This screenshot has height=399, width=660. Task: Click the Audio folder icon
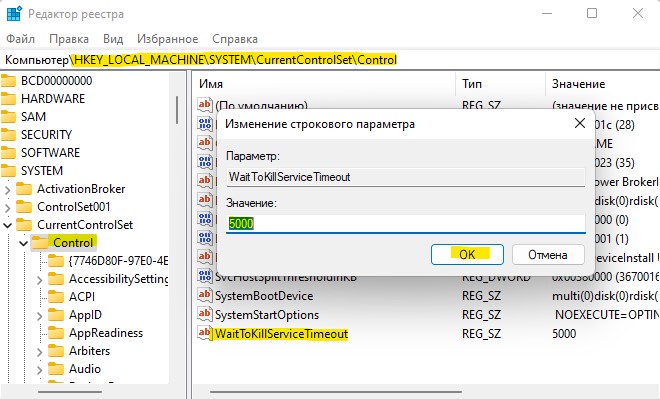point(56,369)
